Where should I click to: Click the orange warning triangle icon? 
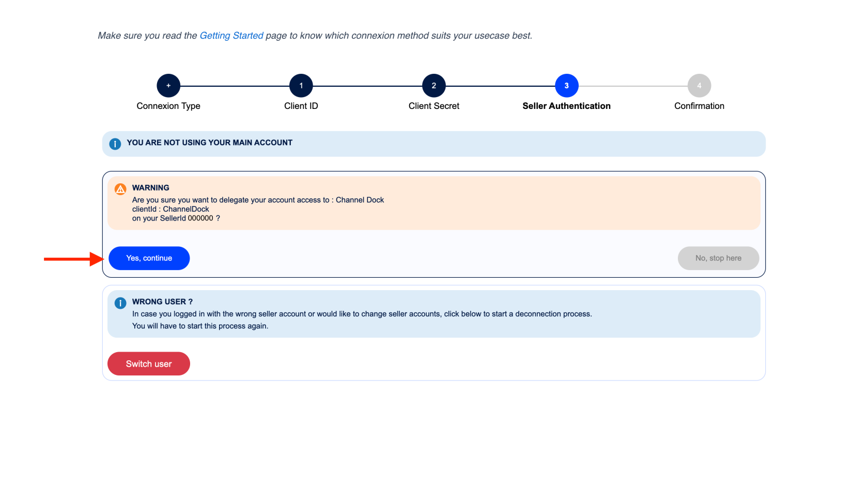[120, 189]
